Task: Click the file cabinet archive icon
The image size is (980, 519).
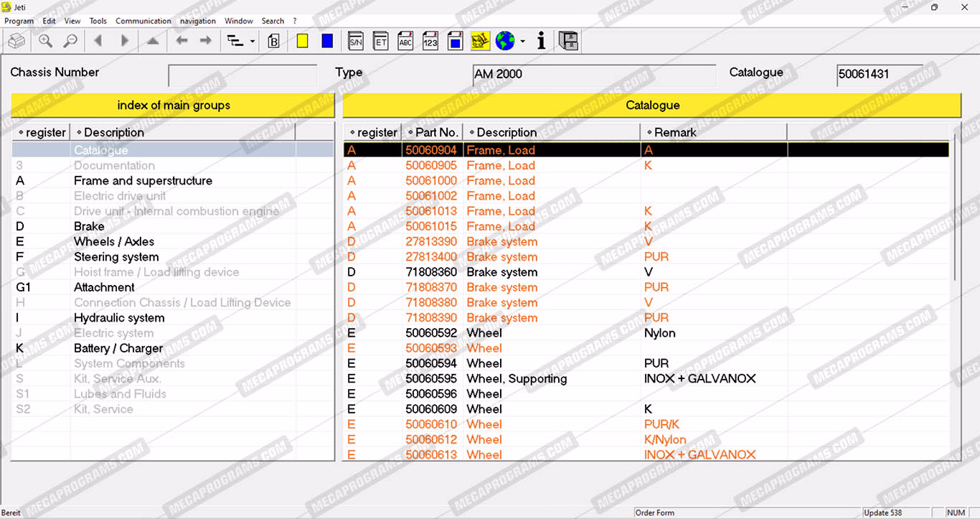Action: pyautogui.click(x=568, y=42)
